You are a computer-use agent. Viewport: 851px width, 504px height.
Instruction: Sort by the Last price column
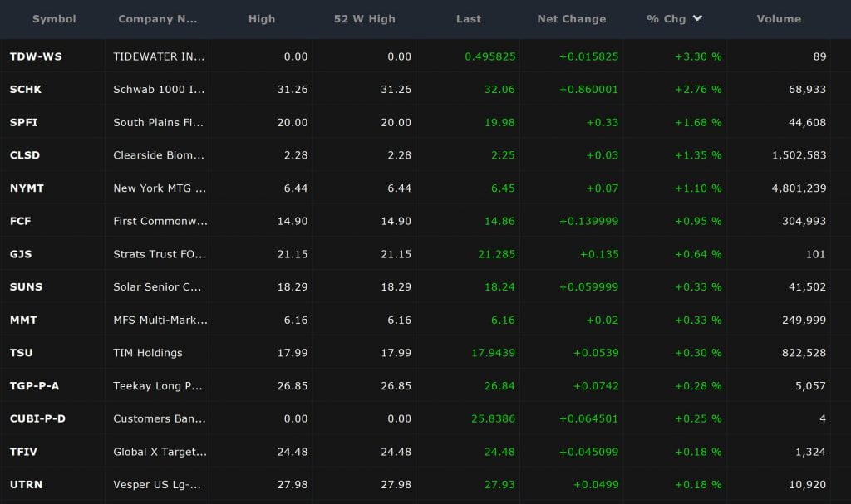coord(468,18)
